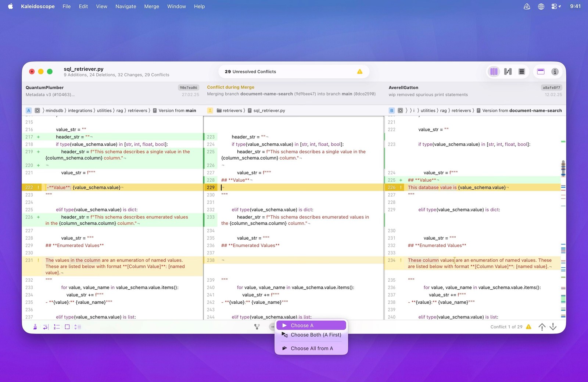The width and height of the screenshot is (588, 382).
Task: Click the conflict marker on line 234
Action: [401, 260]
